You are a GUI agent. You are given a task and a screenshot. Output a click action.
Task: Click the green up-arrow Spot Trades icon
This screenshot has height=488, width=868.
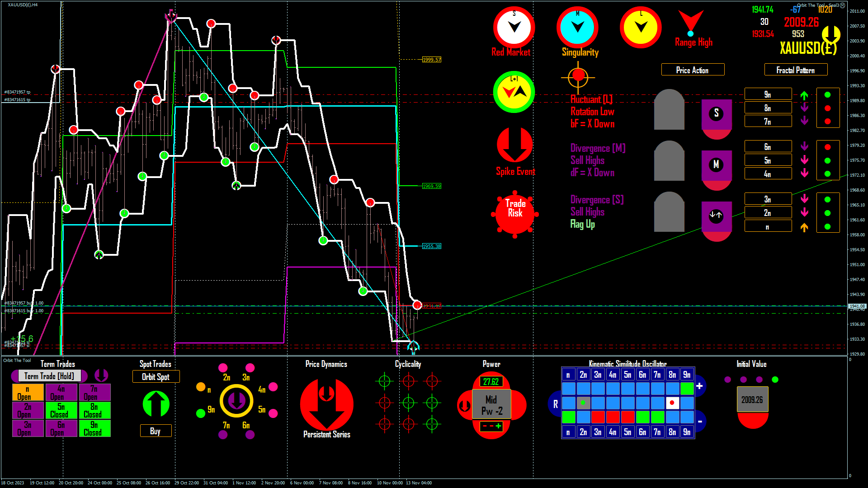click(x=156, y=404)
